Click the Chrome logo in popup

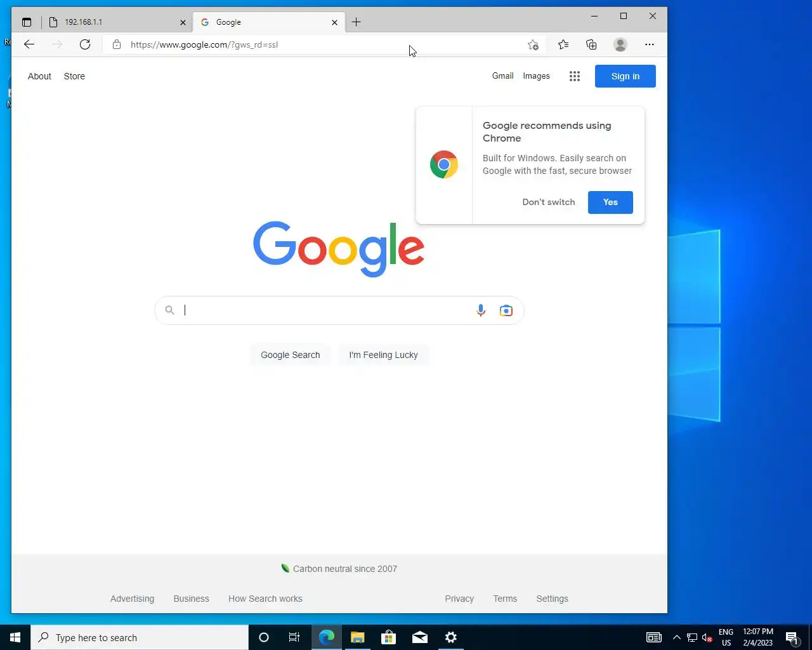tap(444, 164)
